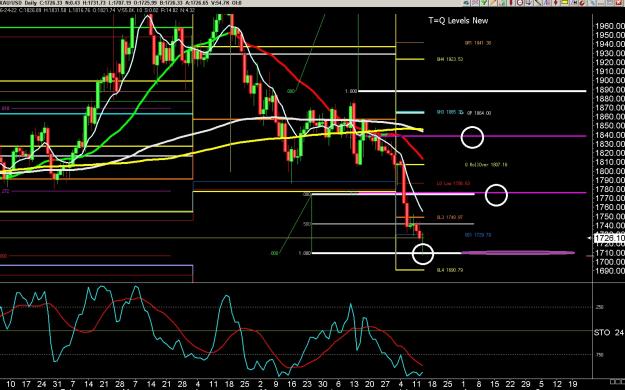Image resolution: width=625 pixels, height=390 pixels.
Task: Click the 1800.00 price axis label
Action: pyautogui.click(x=609, y=171)
